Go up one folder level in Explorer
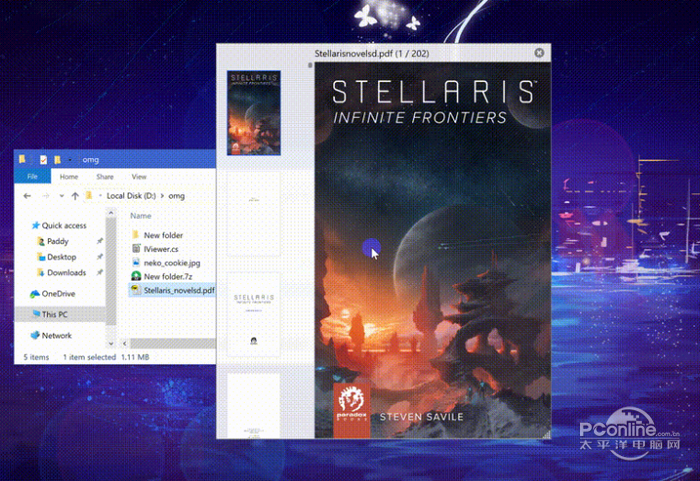The image size is (700, 481). pyautogui.click(x=75, y=196)
